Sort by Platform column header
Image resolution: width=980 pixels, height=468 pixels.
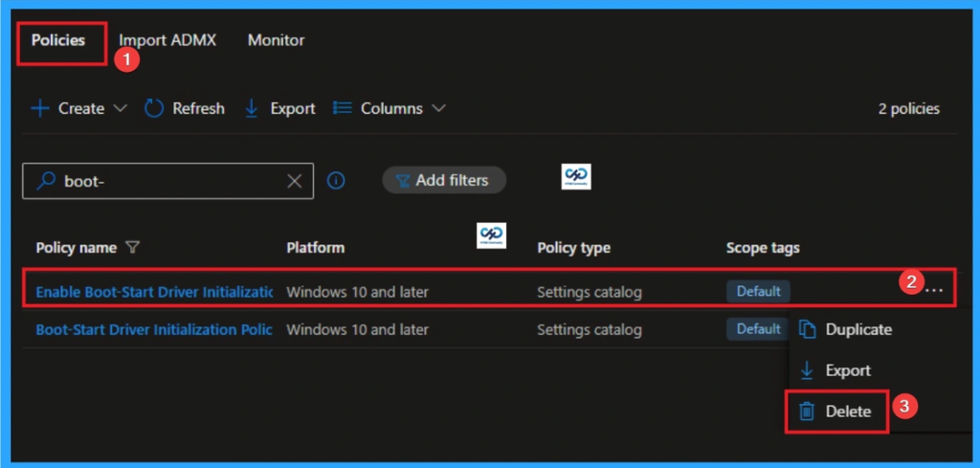click(316, 248)
